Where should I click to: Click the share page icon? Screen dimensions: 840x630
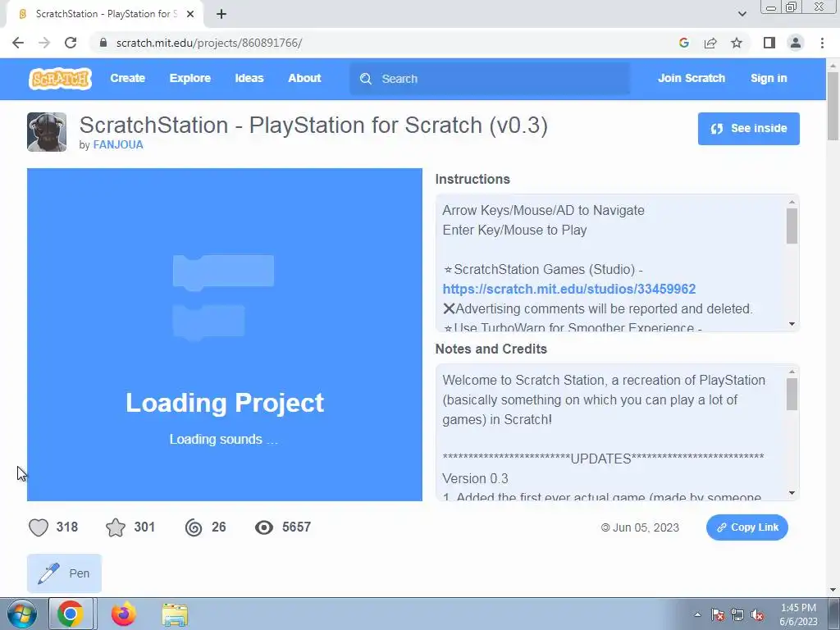point(710,43)
